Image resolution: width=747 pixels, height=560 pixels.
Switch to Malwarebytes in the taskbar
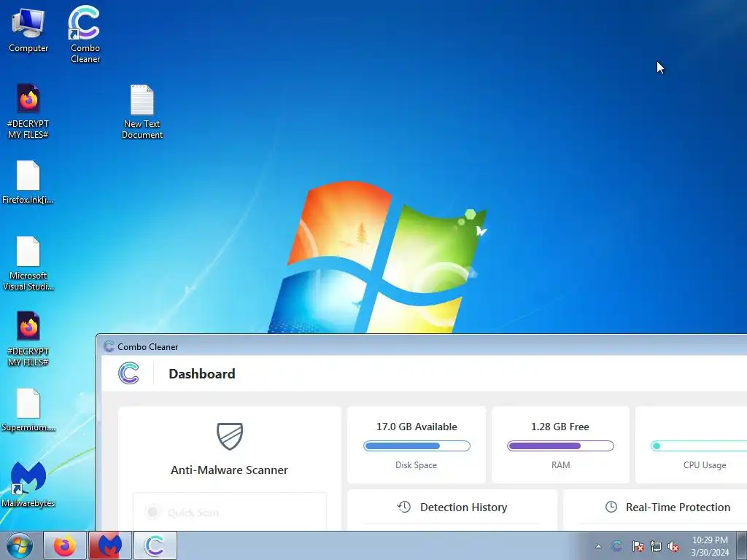(109, 545)
